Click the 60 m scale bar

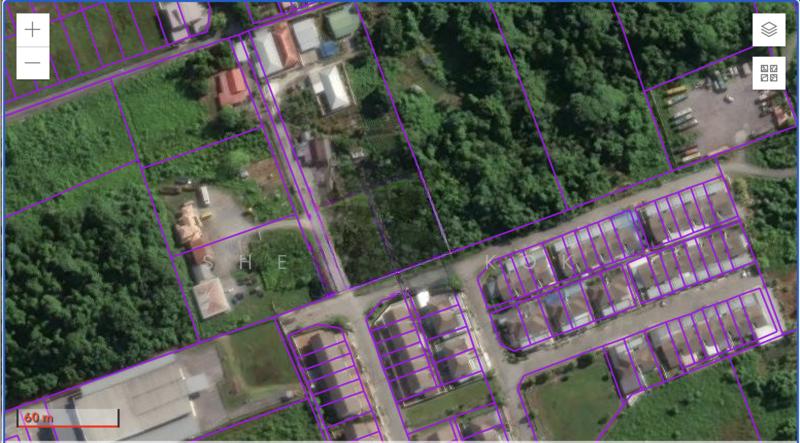coord(69,417)
